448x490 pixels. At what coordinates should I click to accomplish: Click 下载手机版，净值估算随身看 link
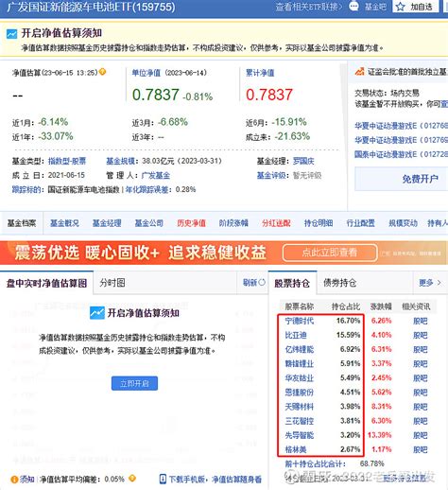(x=215, y=479)
